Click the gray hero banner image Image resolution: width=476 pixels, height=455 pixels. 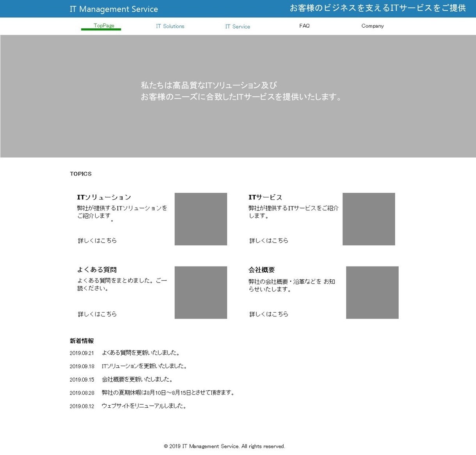(238, 96)
